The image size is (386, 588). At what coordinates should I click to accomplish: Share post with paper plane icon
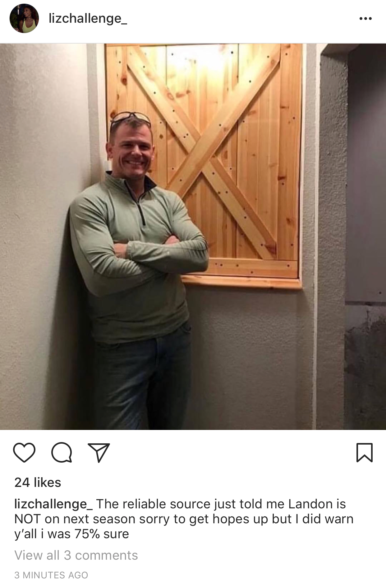click(x=99, y=453)
